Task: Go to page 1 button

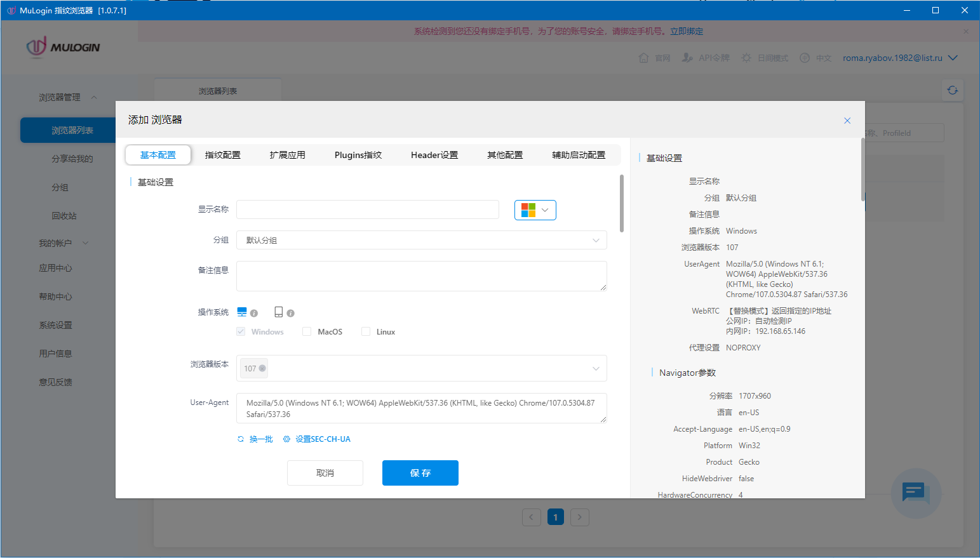Action: pos(556,517)
